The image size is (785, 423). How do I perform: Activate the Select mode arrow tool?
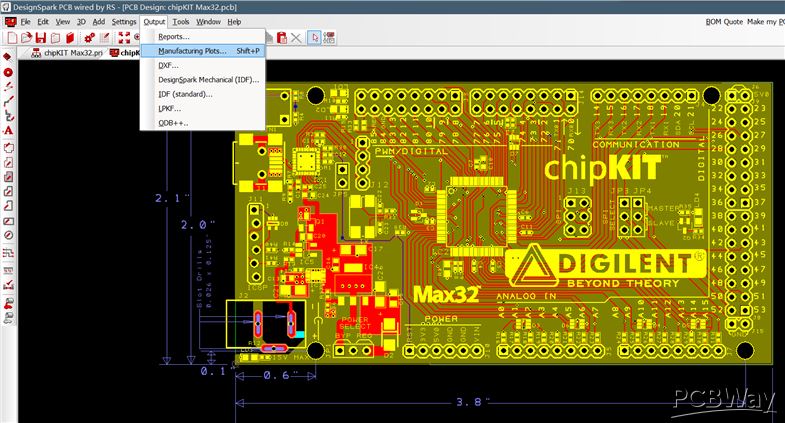point(314,37)
